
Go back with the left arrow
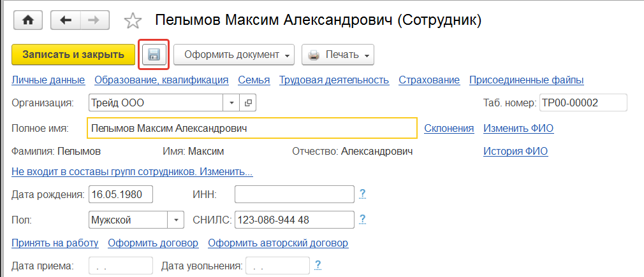click(x=64, y=20)
